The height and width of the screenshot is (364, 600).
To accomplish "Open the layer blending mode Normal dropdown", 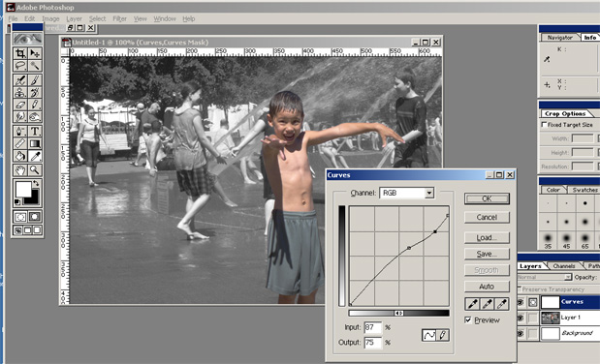I will pos(545,277).
